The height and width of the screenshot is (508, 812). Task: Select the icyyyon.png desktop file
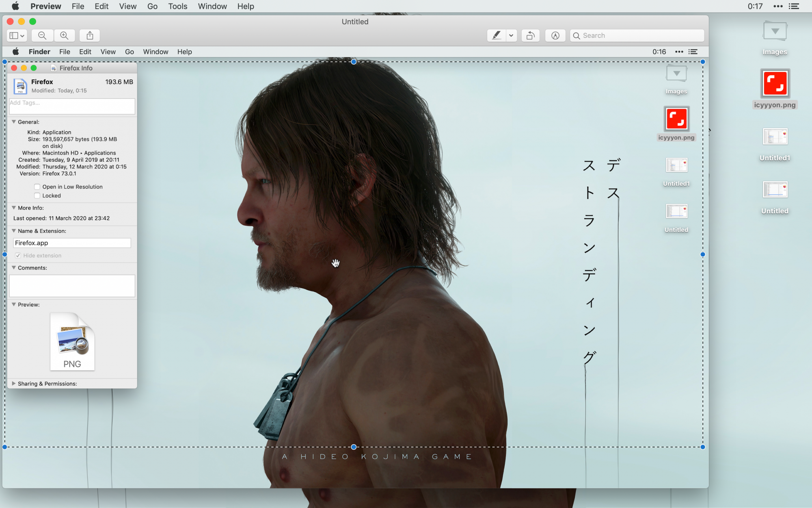coord(775,89)
